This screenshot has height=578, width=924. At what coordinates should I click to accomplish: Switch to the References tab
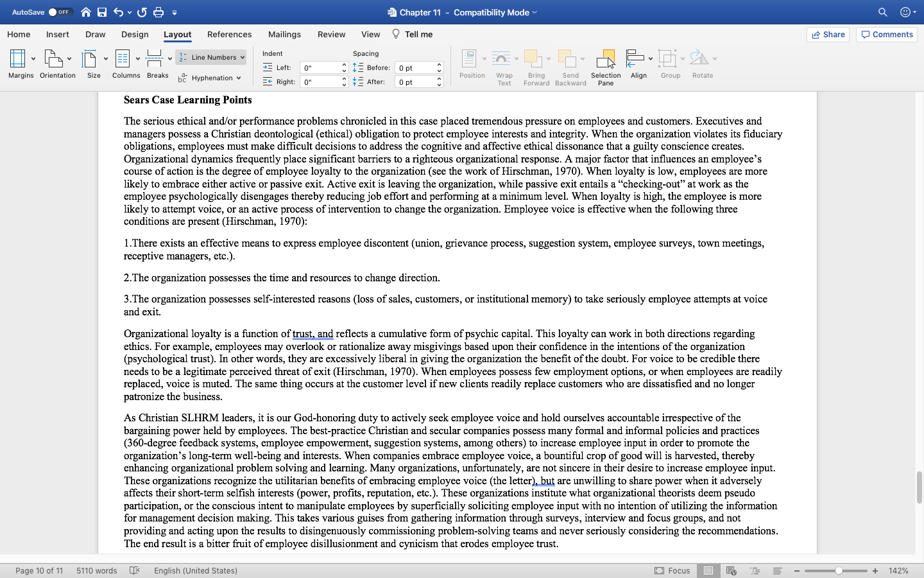point(230,34)
